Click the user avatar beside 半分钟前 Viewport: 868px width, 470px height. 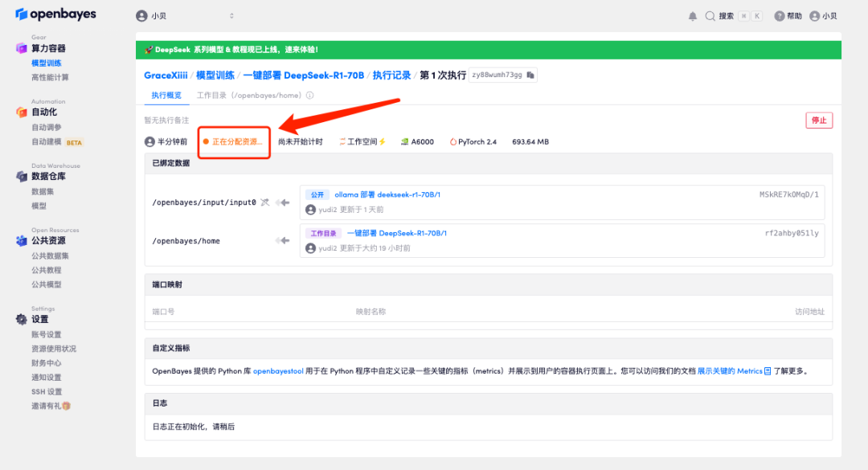click(149, 141)
